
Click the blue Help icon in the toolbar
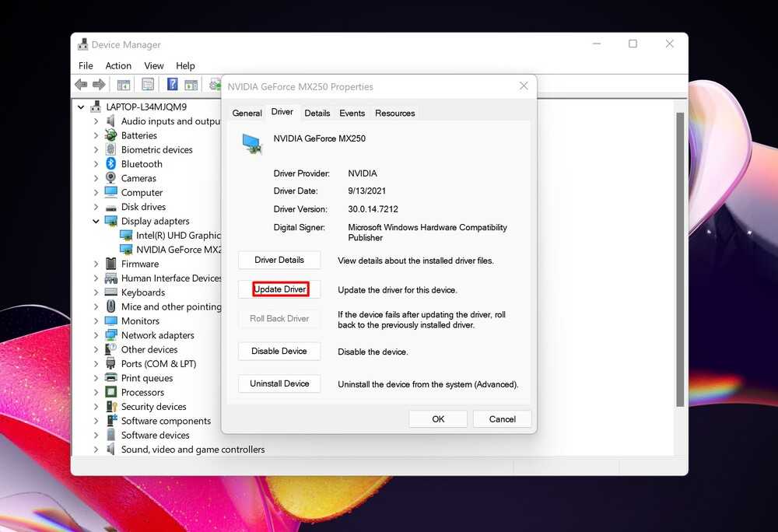pyautogui.click(x=172, y=84)
